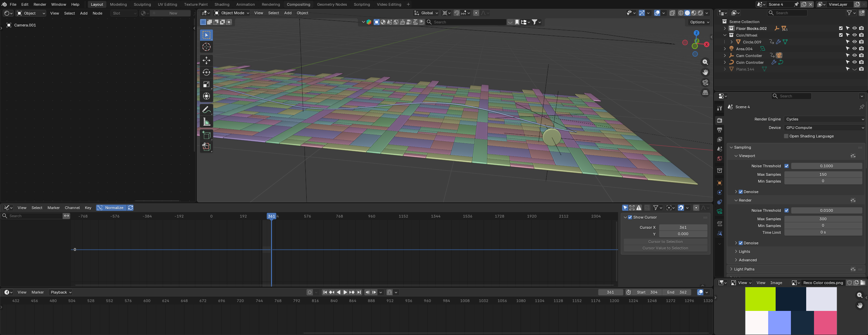
Task: Activate the Annotate pencil tool
Action: [206, 110]
